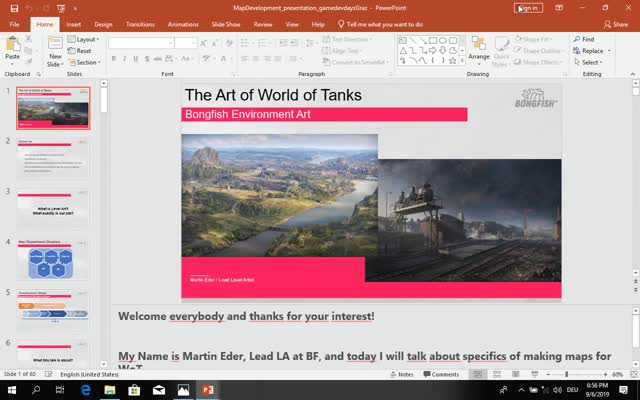
Task: Switch to the Transitions tab
Action: (140, 24)
